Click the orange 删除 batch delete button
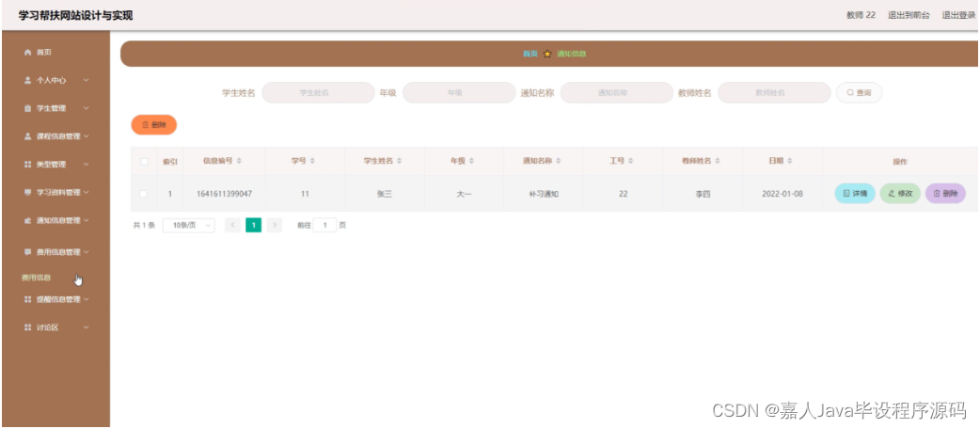Viewport: 980px width, 429px height. click(153, 124)
